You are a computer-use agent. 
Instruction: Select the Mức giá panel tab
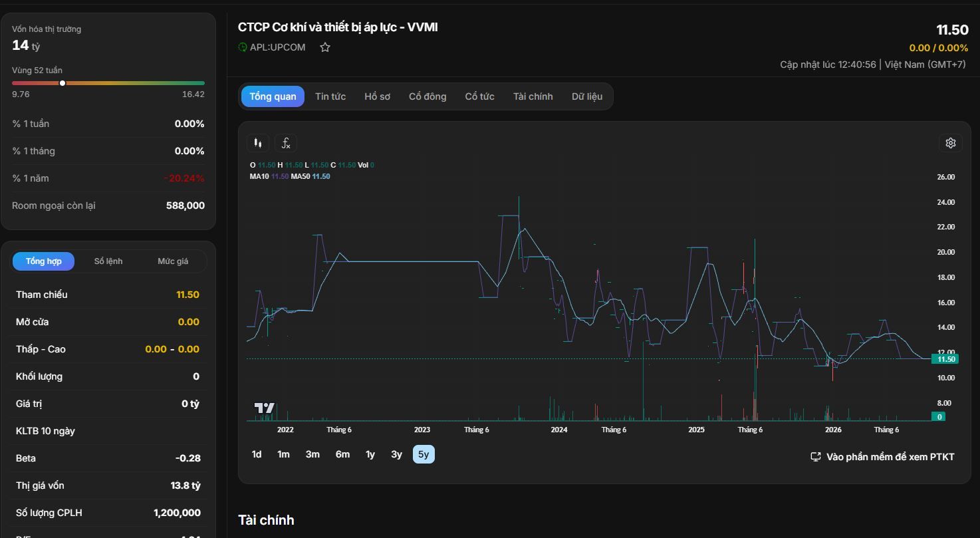click(173, 261)
